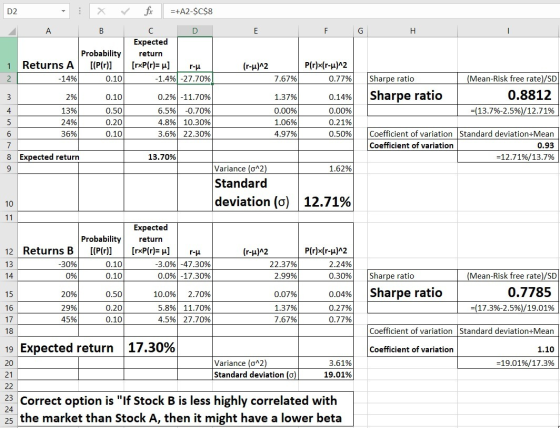Image resolution: width=560 pixels, height=428 pixels.
Task: Click 'Standard deviation (σ)' label in row 21
Action: (x=255, y=374)
